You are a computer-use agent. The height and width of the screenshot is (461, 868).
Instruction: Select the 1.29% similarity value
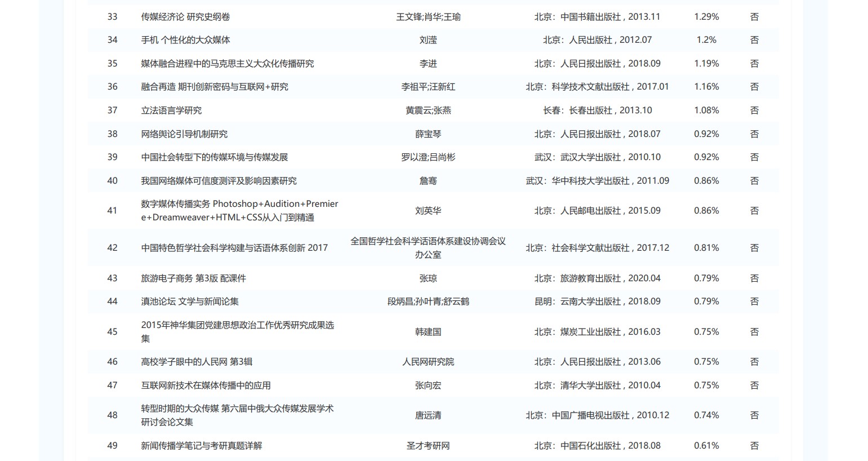click(x=706, y=17)
